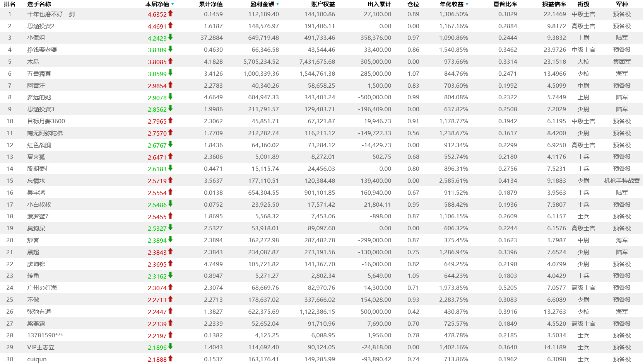Click the red up arrow in 广州の红海 row
The width and height of the screenshot is (643, 364).
170,287
